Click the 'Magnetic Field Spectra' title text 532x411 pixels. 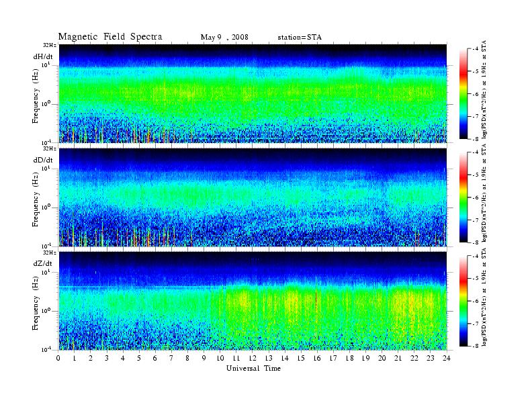tap(110, 37)
